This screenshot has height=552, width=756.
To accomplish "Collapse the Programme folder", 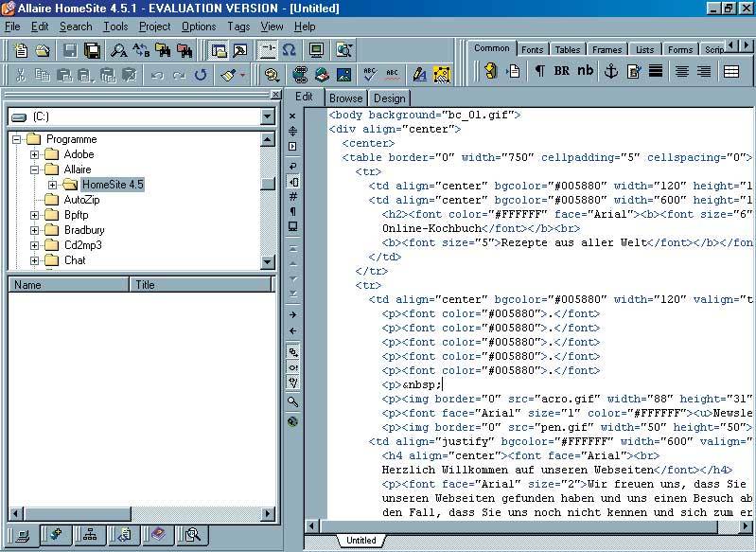I will pos(17,139).
